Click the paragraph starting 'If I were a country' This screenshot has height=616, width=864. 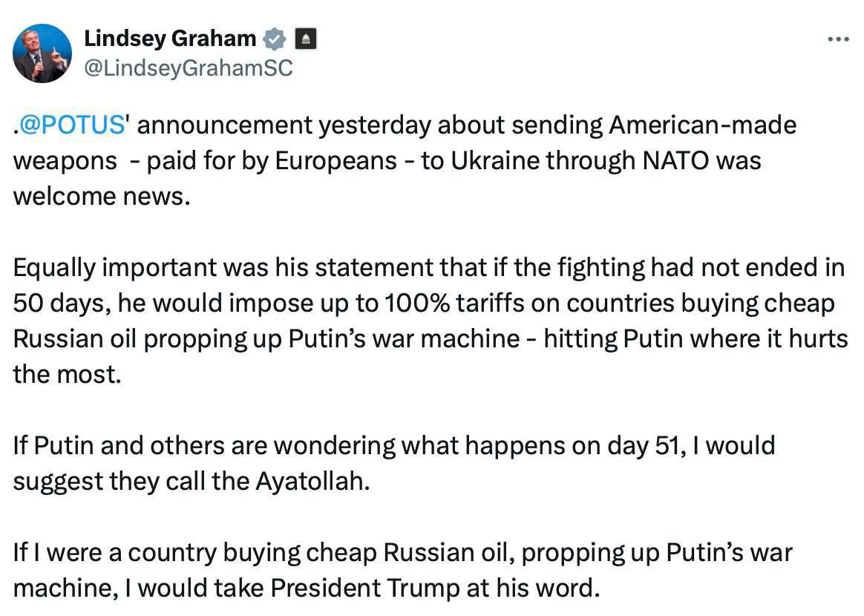[x=403, y=570]
